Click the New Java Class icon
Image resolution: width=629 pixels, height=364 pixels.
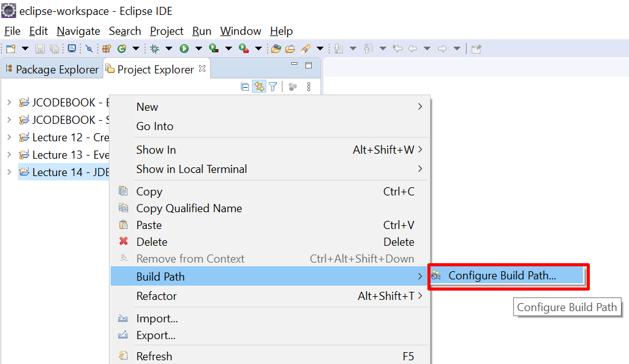(x=121, y=49)
